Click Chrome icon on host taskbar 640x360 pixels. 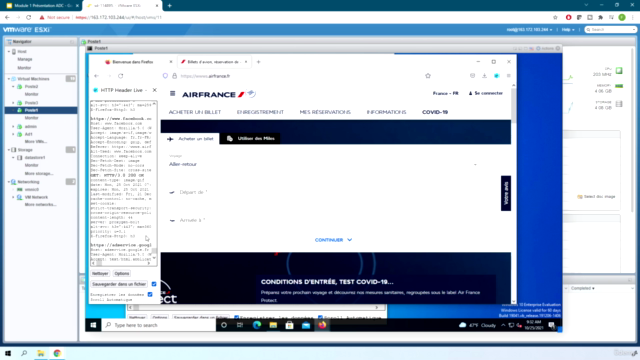pyautogui.click(x=57, y=353)
